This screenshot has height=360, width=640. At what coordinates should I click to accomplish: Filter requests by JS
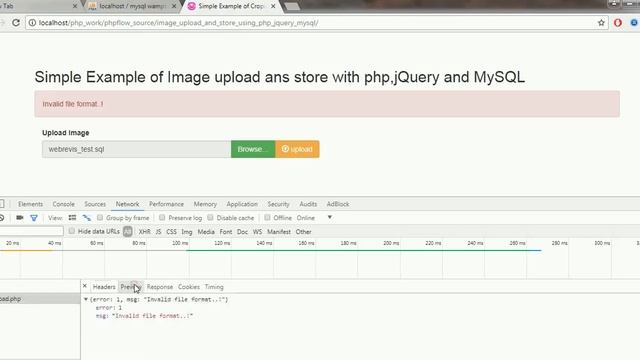tap(158, 231)
